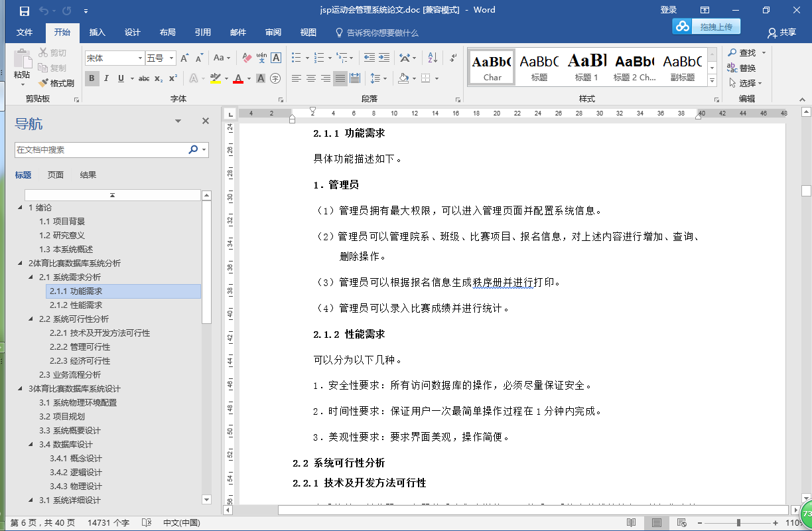The width and height of the screenshot is (812, 531).
Task: Click the Format Painter (格式刷) button
Action: click(x=56, y=83)
